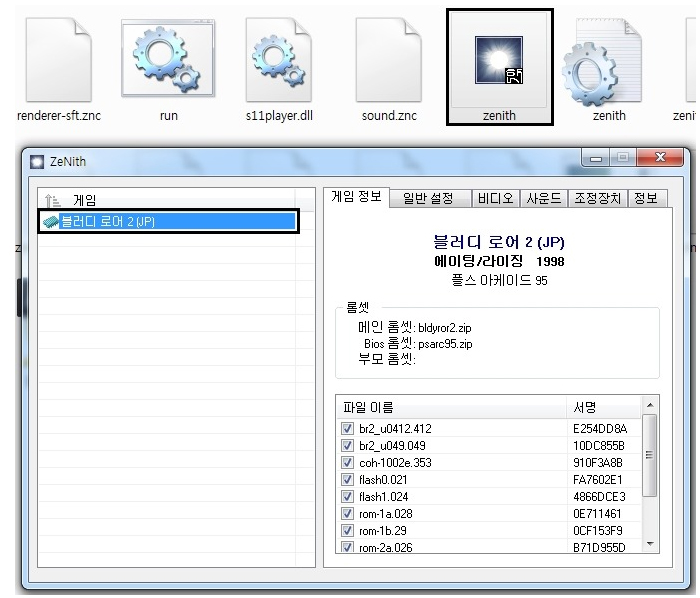The height and width of the screenshot is (598, 700).
Task: Open the 비디오 tab
Action: click(x=495, y=198)
